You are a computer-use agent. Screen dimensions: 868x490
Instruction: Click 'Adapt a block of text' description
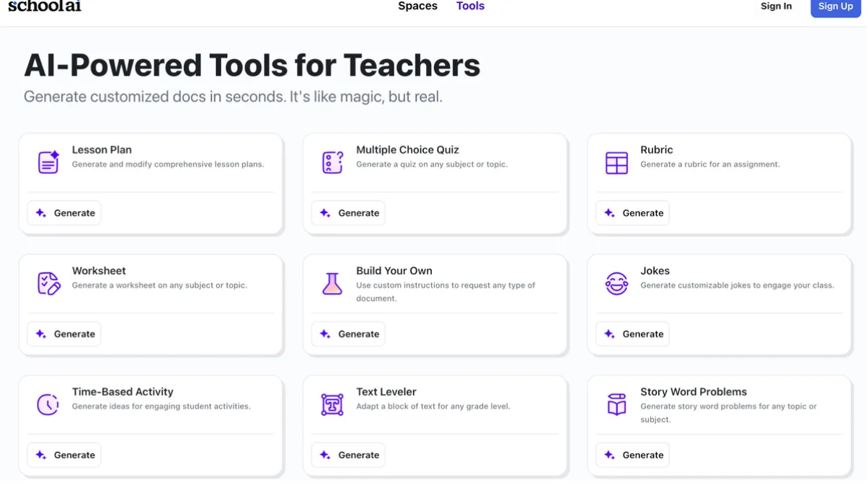pos(433,406)
